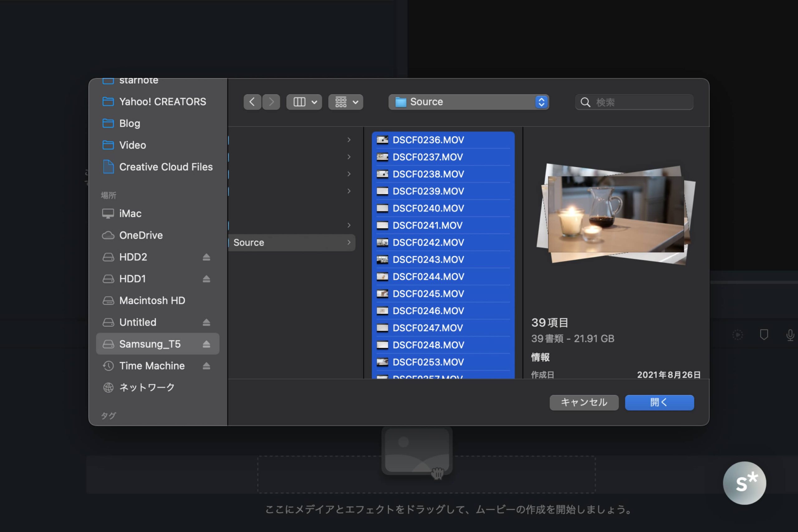The height and width of the screenshot is (532, 798).
Task: Click the marker shield icon
Action: (x=764, y=335)
